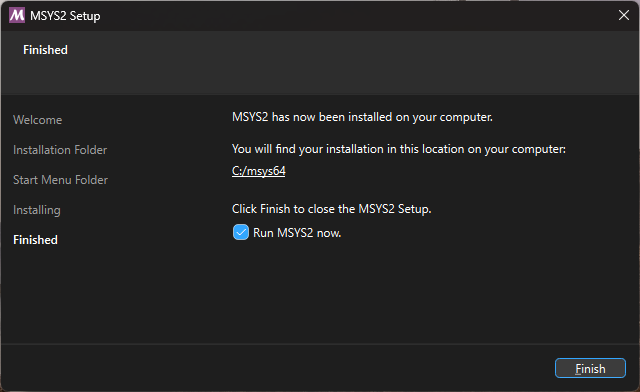Click the Finish button
This screenshot has width=640, height=392.
tap(590, 368)
